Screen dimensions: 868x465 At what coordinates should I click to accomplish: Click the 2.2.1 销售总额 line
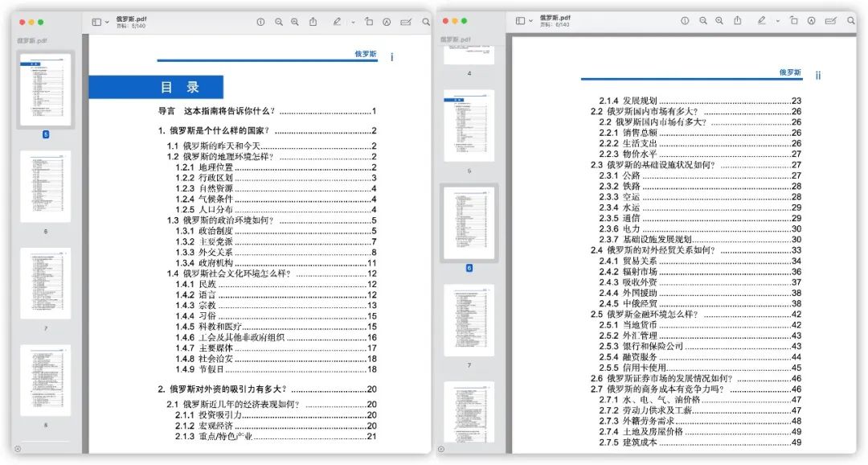point(700,133)
